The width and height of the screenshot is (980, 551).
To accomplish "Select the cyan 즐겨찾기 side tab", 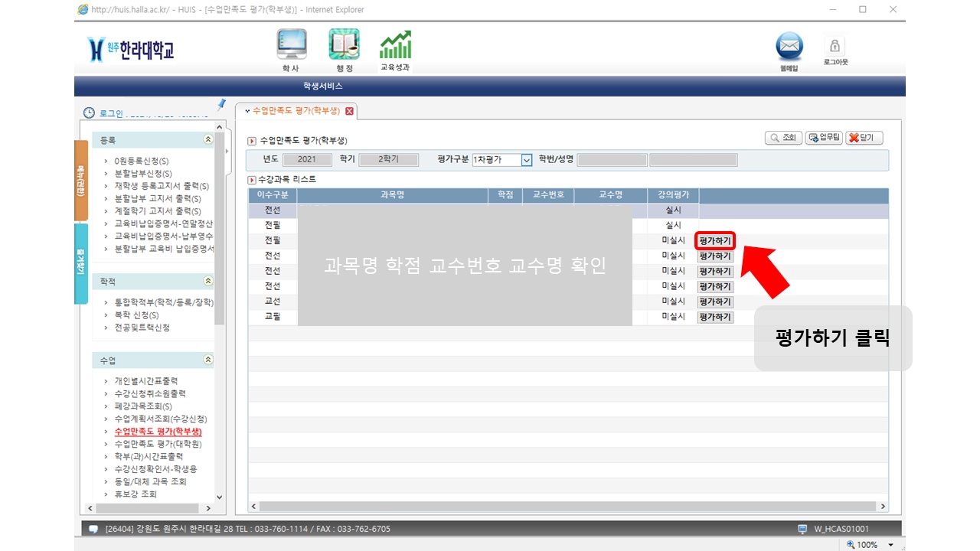I will (x=80, y=262).
